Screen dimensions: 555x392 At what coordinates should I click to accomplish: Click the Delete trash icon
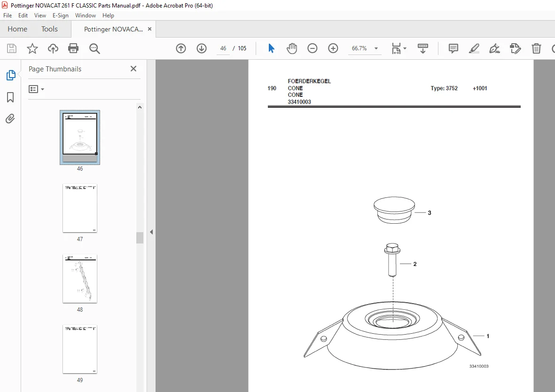(x=536, y=48)
